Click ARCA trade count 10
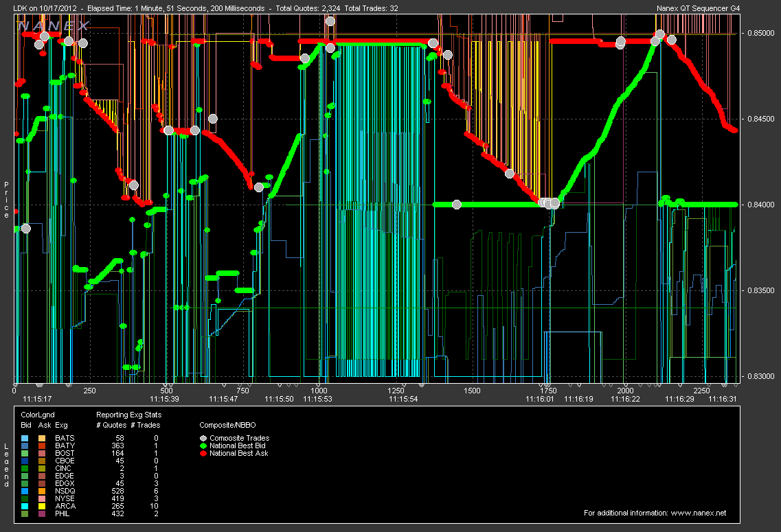This screenshot has height=532, width=781. click(x=154, y=506)
